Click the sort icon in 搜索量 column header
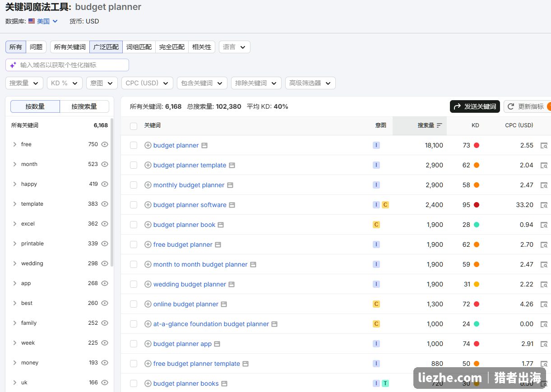This screenshot has width=551, height=392. tap(440, 125)
